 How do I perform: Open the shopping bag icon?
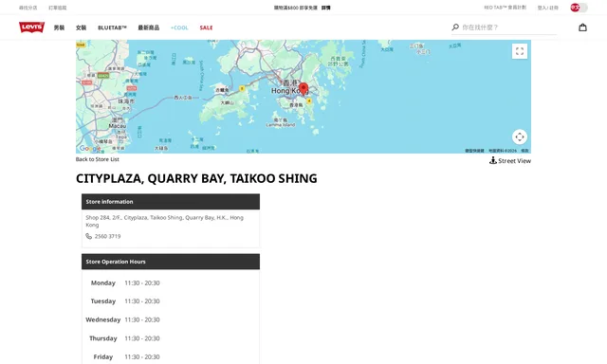click(x=582, y=27)
